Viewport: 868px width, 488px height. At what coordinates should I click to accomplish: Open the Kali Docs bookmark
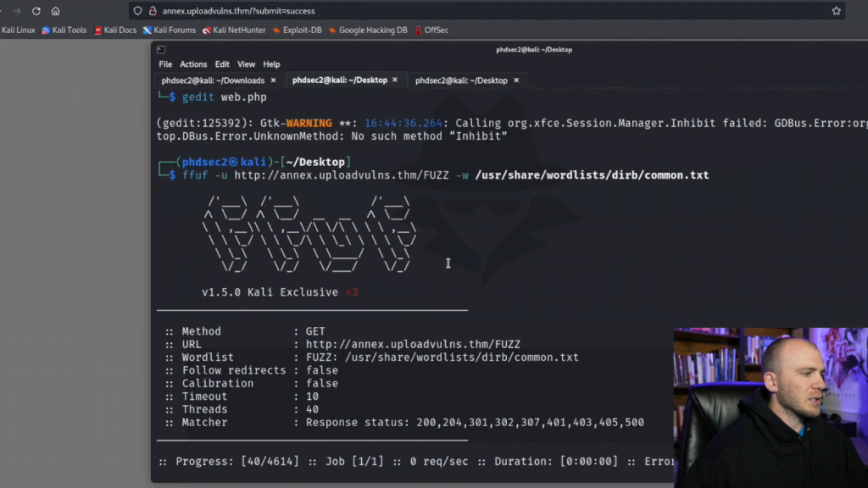click(115, 30)
